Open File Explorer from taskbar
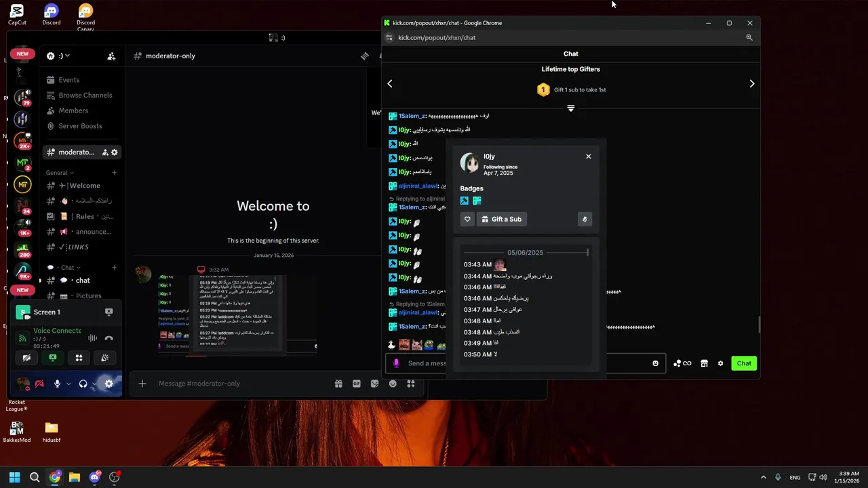868x488 pixels. [x=75, y=477]
